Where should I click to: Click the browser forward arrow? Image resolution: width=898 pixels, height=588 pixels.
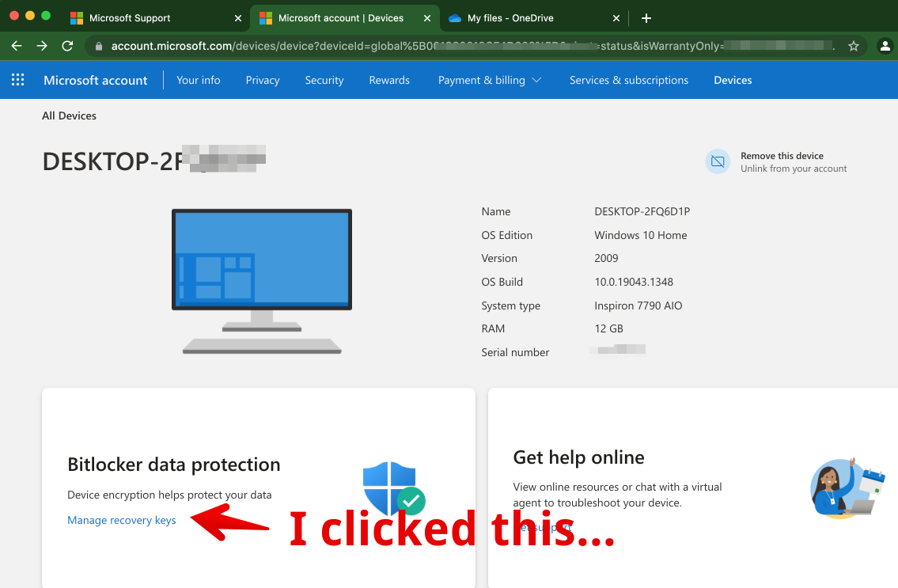click(x=42, y=46)
